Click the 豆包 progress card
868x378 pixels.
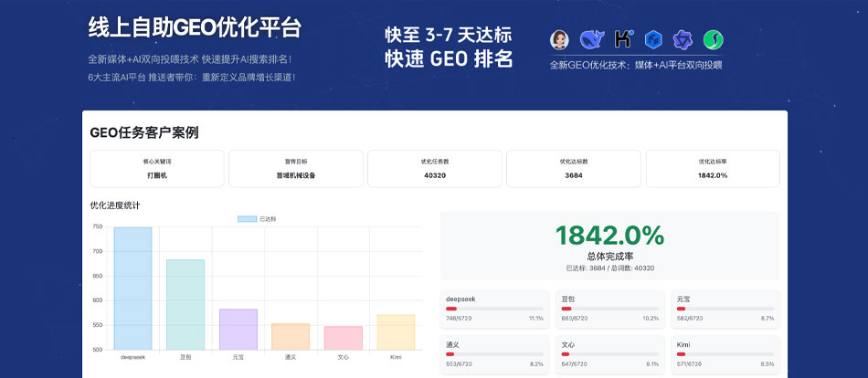coord(609,308)
